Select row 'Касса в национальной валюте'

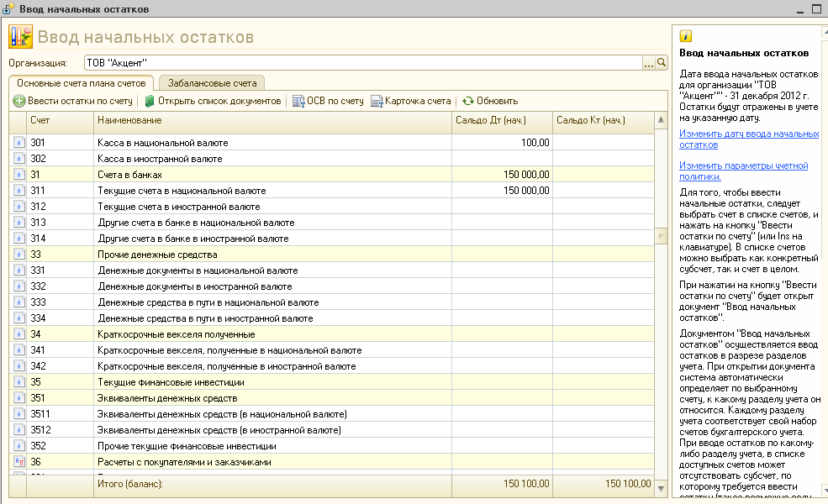point(332,143)
